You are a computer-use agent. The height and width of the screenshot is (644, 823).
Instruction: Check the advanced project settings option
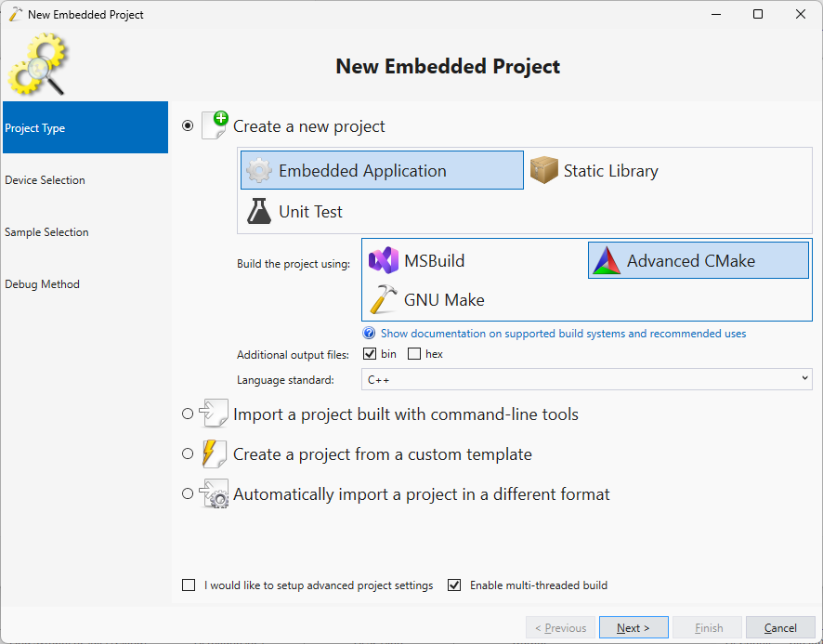point(189,585)
